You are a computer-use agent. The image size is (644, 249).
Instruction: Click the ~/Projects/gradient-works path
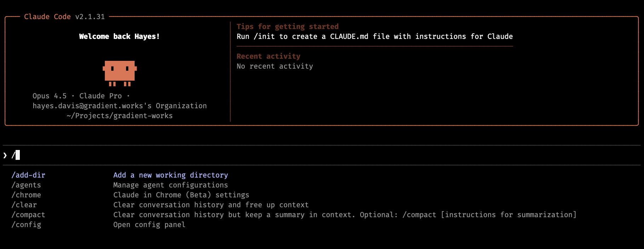click(120, 116)
